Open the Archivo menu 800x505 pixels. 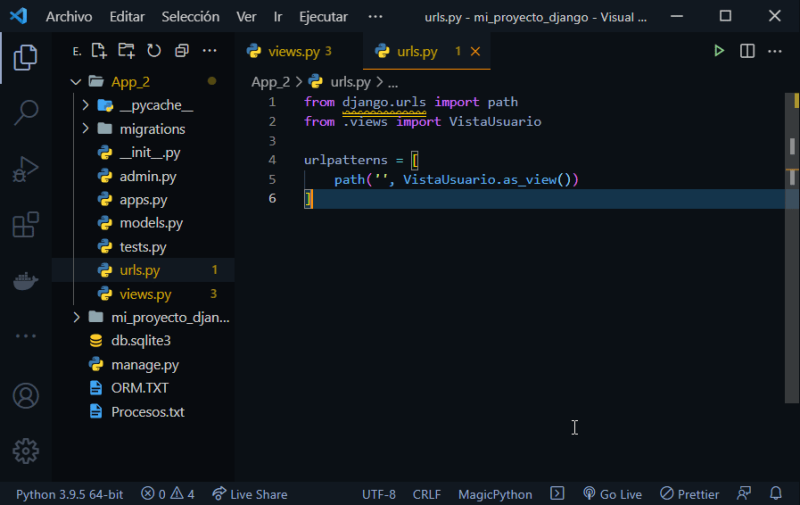69,17
